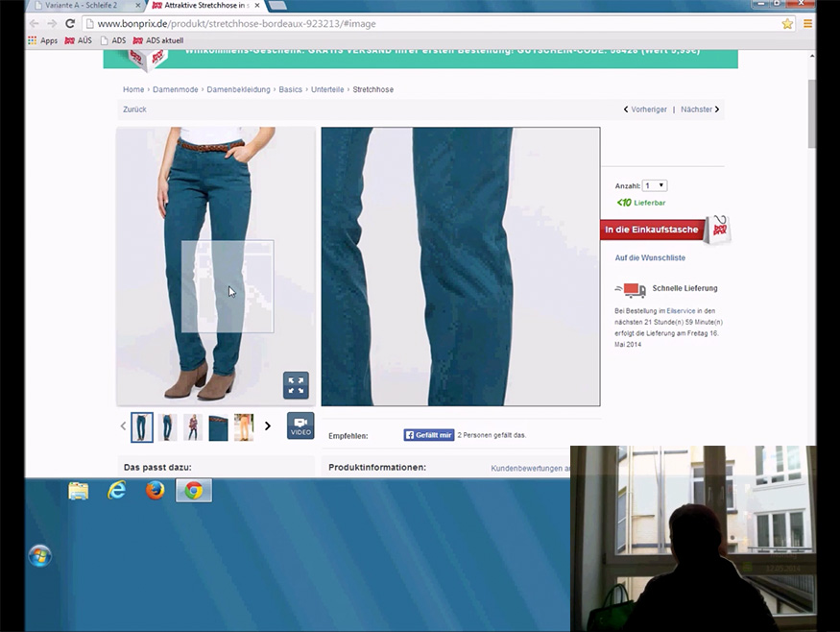Image resolution: width=840 pixels, height=632 pixels.
Task: Open a new tab
Action: [276, 6]
